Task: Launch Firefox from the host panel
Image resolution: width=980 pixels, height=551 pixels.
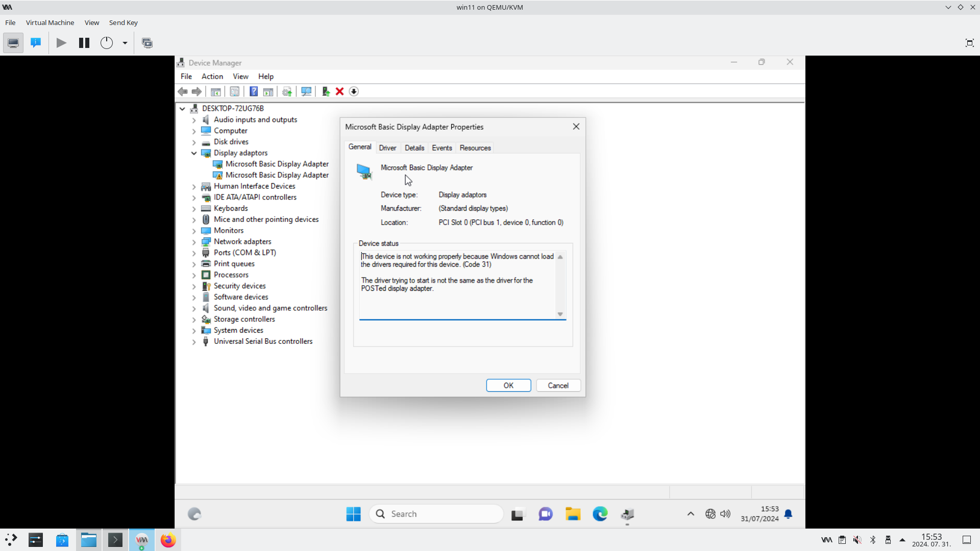Action: (x=168, y=540)
